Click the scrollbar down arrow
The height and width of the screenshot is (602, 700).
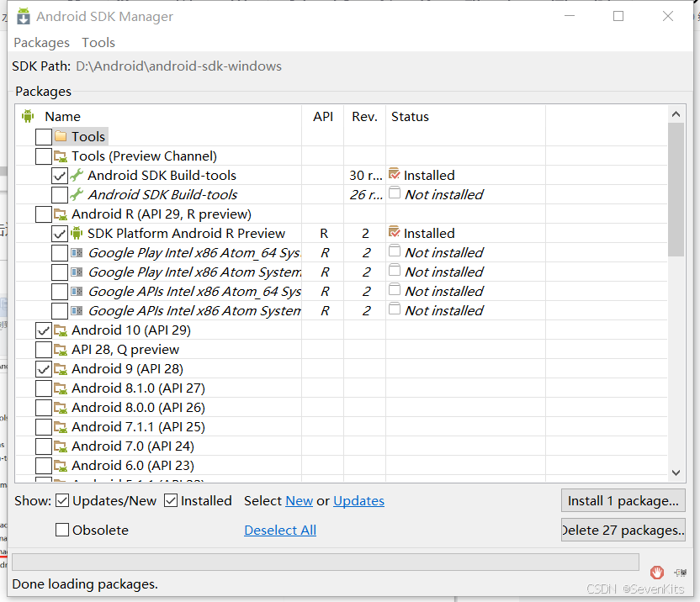point(676,473)
